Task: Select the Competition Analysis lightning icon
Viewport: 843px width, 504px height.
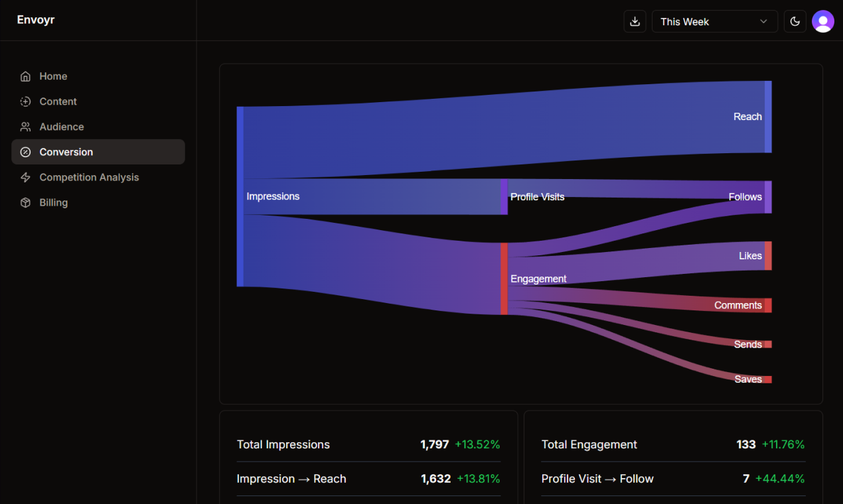Action: [x=25, y=177]
